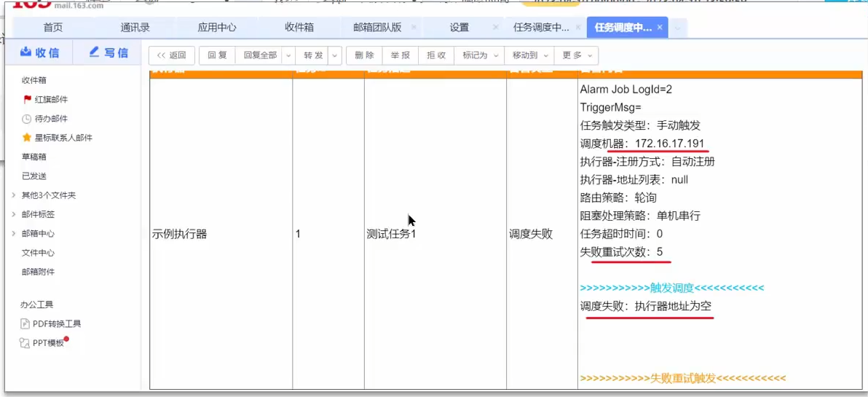Switch to the 邮箱团队版 tab

tap(377, 28)
